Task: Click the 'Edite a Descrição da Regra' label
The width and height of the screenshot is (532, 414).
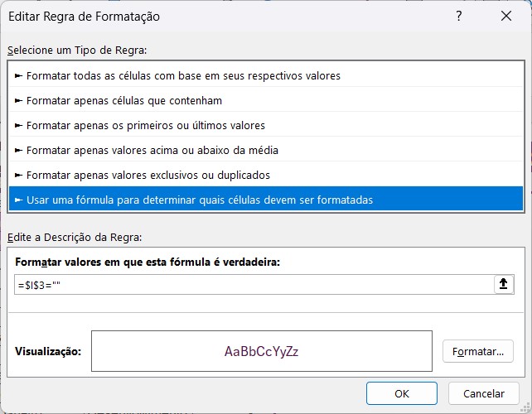Action: click(x=75, y=237)
